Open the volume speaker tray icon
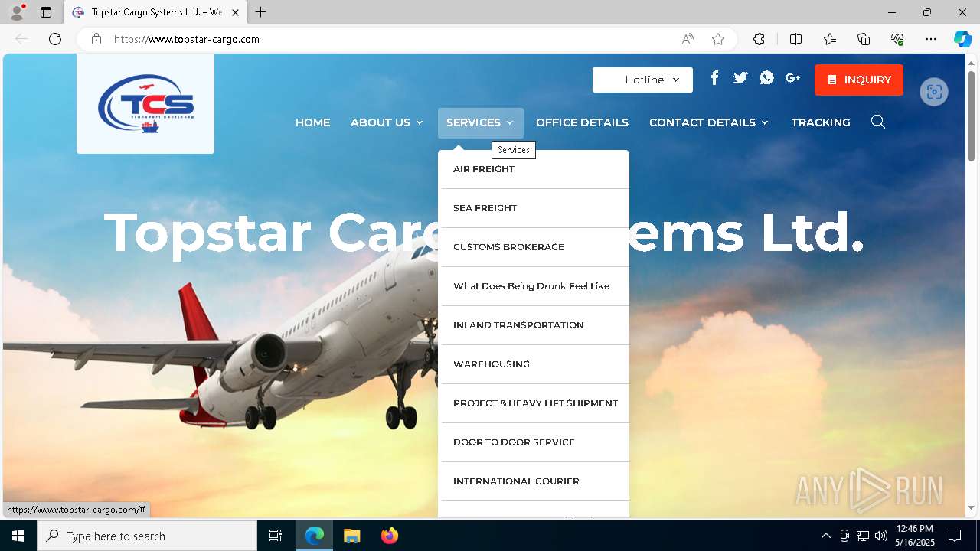 (x=881, y=536)
